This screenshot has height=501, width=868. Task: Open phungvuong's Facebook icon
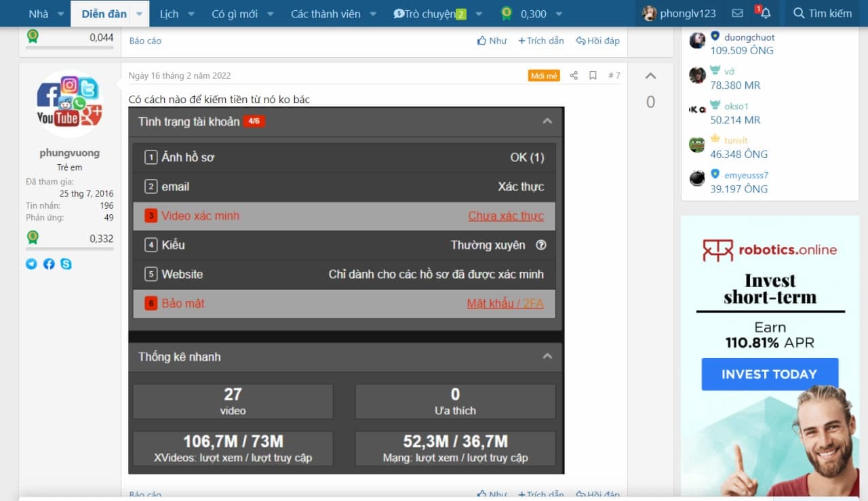49,264
